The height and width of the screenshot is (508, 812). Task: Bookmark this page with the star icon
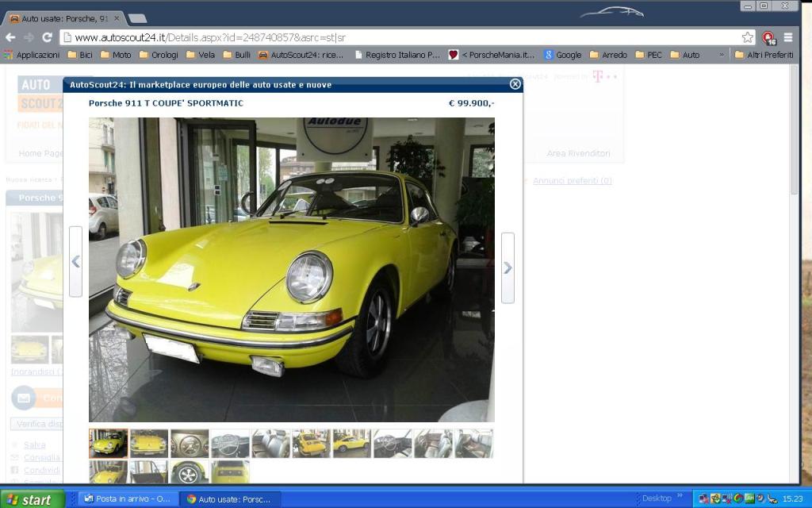pyautogui.click(x=747, y=37)
